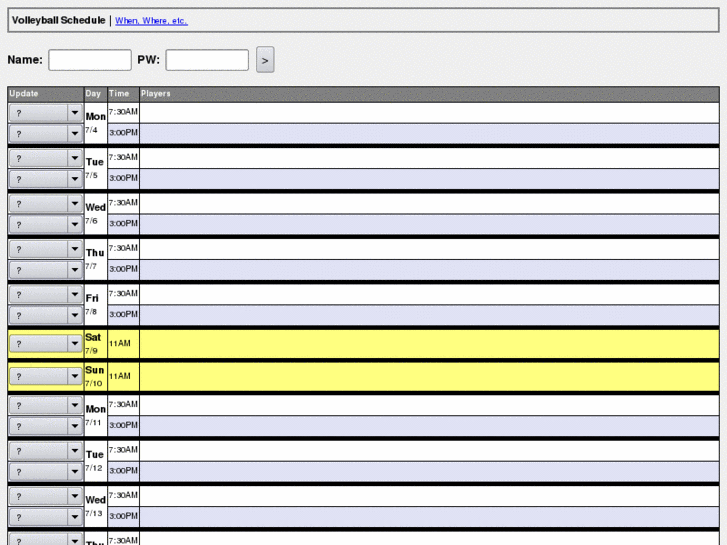Click the Day column header
The image size is (727, 545).
96,94
